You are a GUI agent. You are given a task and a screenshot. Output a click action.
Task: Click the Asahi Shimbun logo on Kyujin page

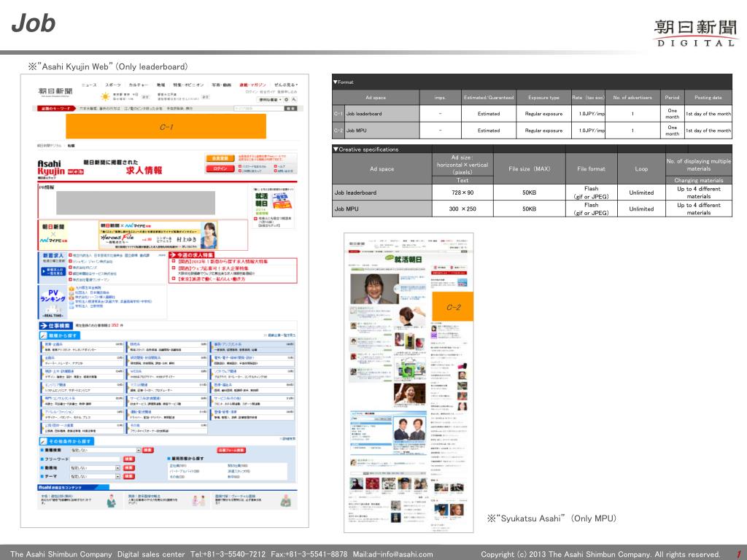click(x=55, y=91)
